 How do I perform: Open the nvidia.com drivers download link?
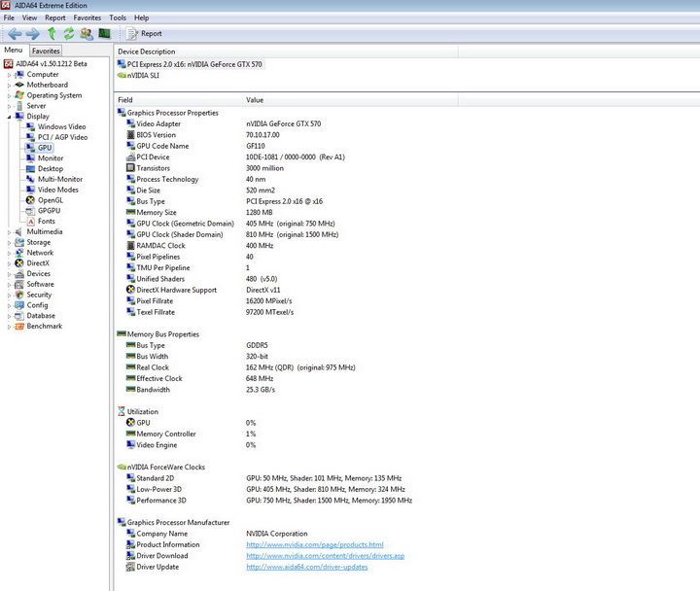point(325,556)
